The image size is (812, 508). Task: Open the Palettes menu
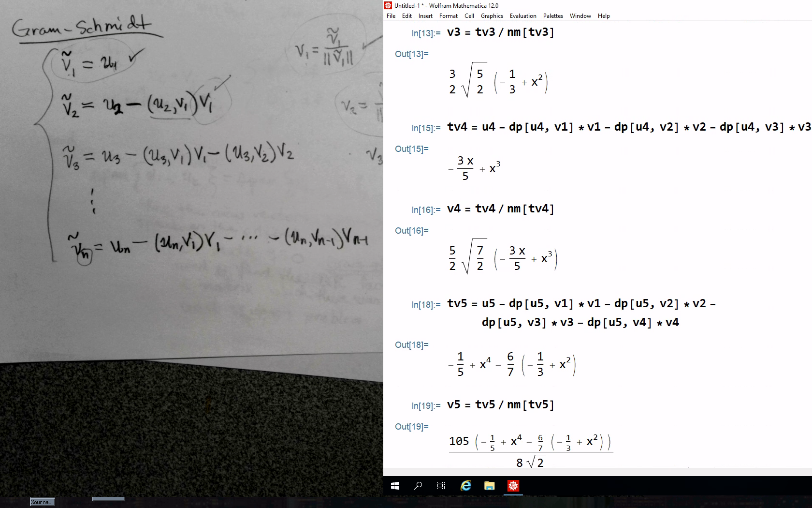pyautogui.click(x=552, y=16)
